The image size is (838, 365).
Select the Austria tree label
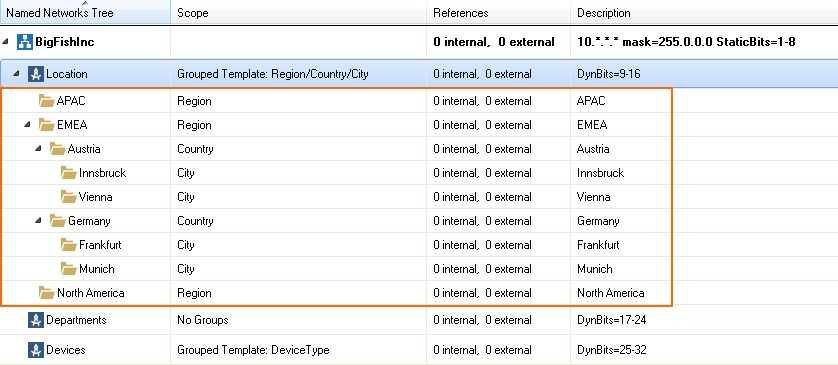(x=84, y=149)
